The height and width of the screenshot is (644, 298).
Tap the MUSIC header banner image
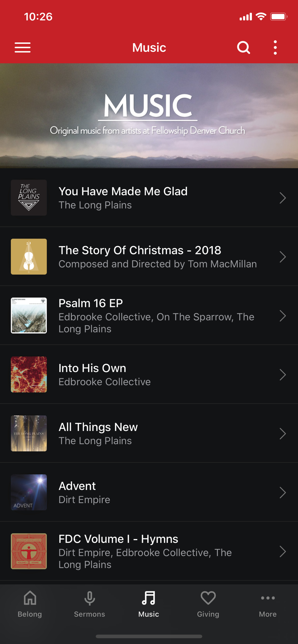[149, 116]
